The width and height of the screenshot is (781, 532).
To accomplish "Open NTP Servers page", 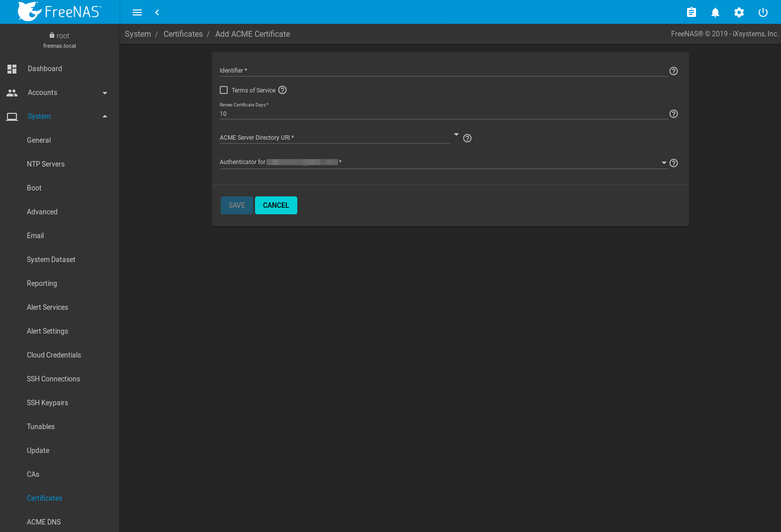I will pyautogui.click(x=46, y=164).
